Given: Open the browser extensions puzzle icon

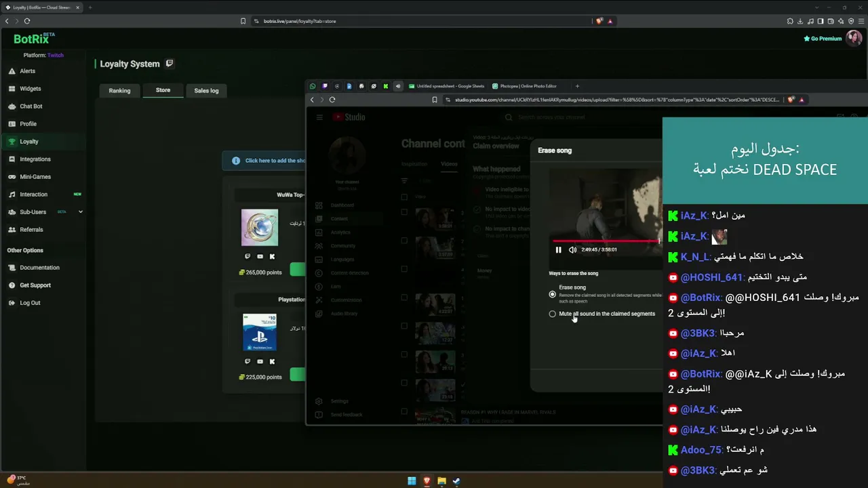Looking at the screenshot, I should pos(790,21).
